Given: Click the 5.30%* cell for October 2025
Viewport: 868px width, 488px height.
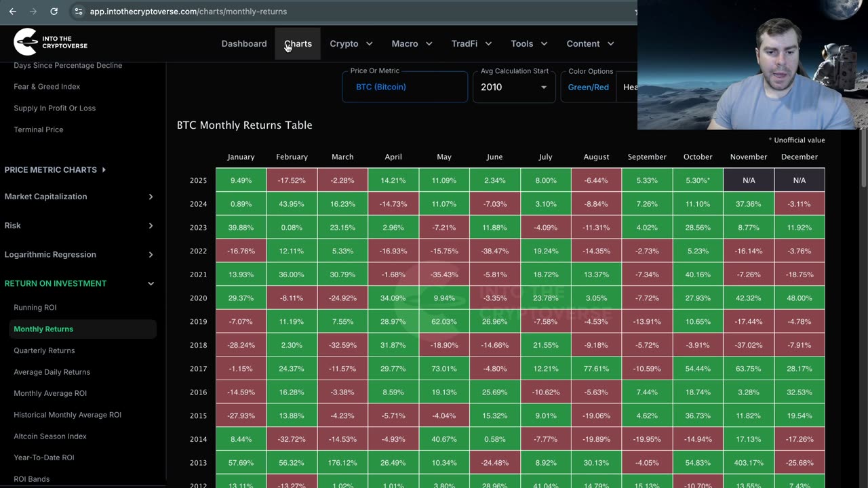Looking at the screenshot, I should point(698,180).
